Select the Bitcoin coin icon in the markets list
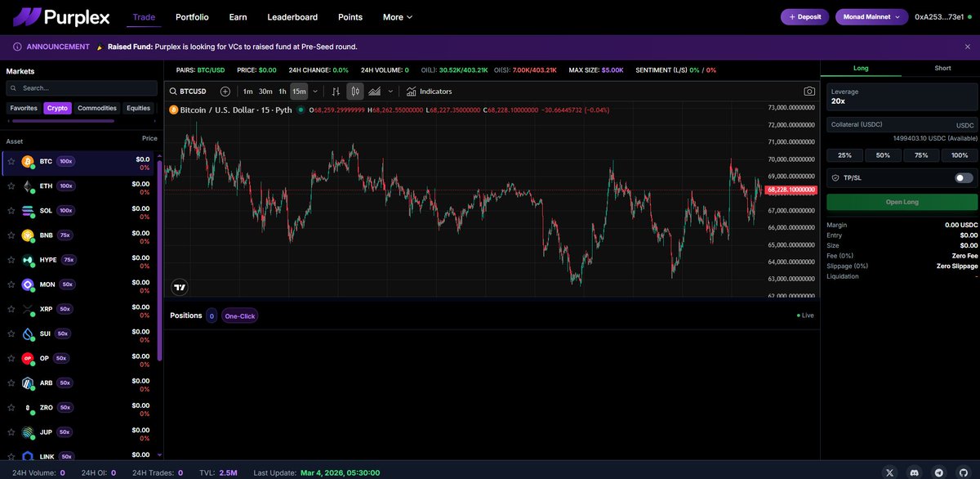The image size is (980, 479). (28, 162)
